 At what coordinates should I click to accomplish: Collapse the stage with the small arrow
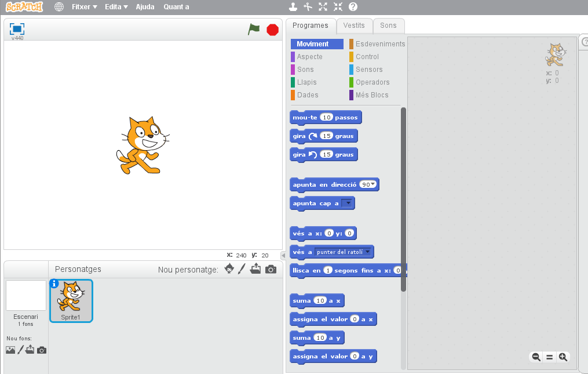click(283, 255)
